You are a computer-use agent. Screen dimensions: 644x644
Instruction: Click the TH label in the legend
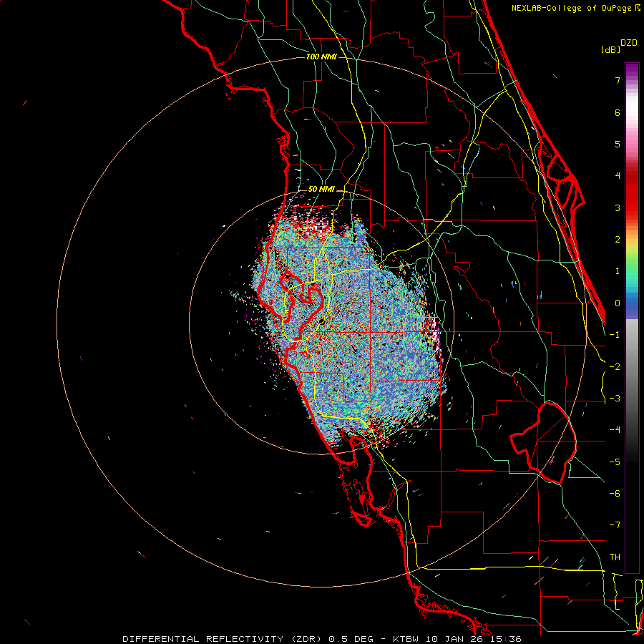tap(615, 557)
